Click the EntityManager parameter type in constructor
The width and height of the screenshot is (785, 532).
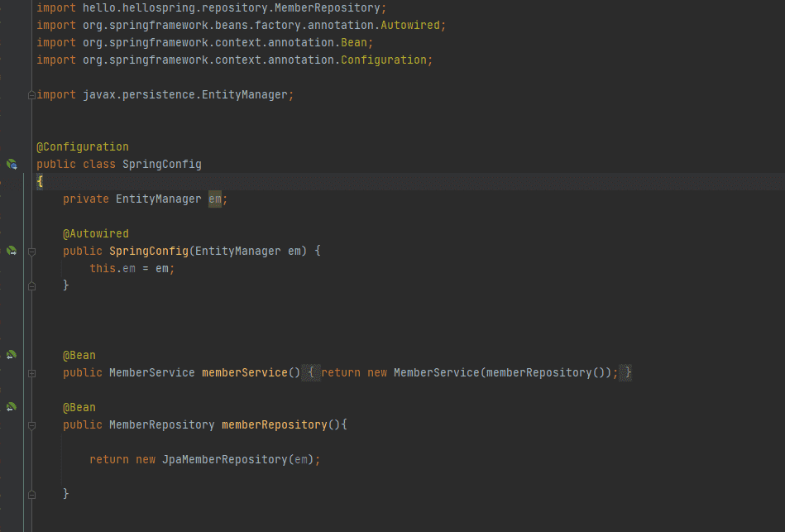(237, 251)
